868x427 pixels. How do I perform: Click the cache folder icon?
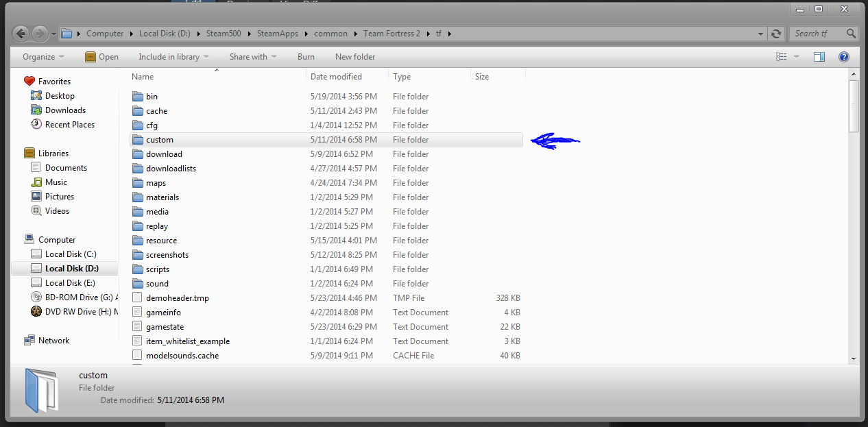click(x=137, y=111)
